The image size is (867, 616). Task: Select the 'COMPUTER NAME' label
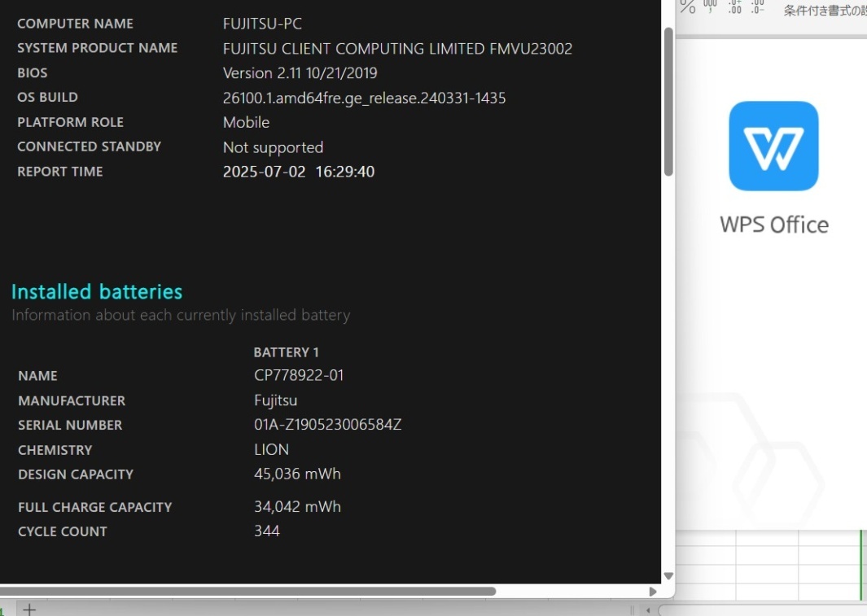click(x=75, y=24)
